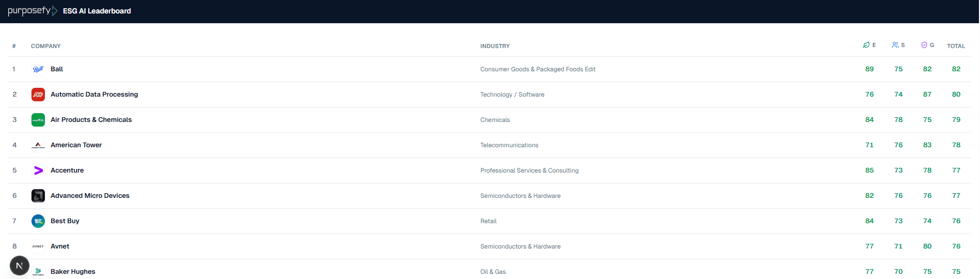Click Air Products' E score 84
The width and height of the screenshot is (980, 279).
(870, 120)
